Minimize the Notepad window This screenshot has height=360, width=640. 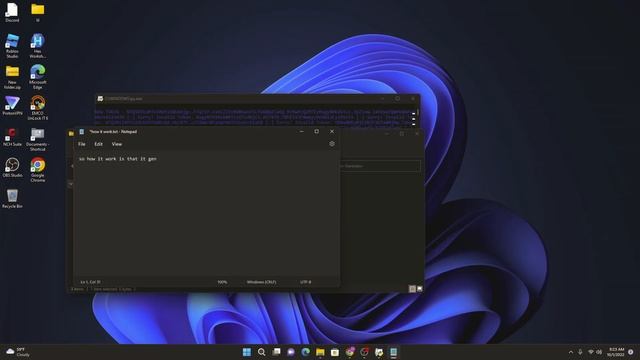pyautogui.click(x=302, y=131)
